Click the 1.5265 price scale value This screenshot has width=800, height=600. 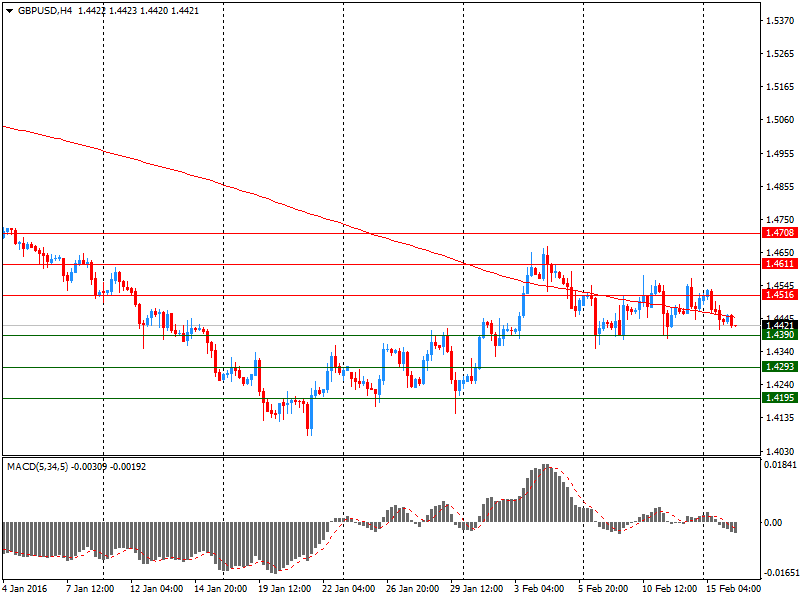pyautogui.click(x=781, y=54)
